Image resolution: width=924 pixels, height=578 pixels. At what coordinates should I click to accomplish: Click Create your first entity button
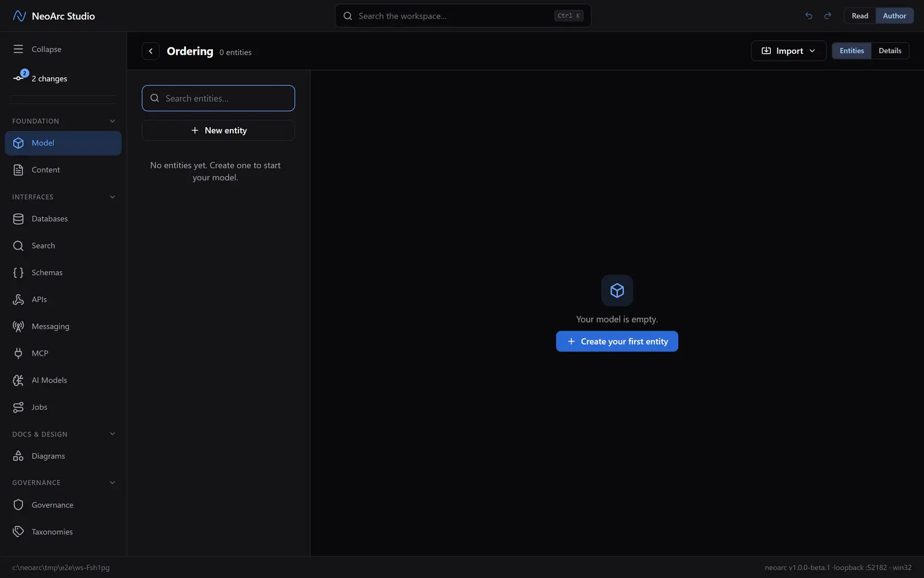pyautogui.click(x=617, y=342)
